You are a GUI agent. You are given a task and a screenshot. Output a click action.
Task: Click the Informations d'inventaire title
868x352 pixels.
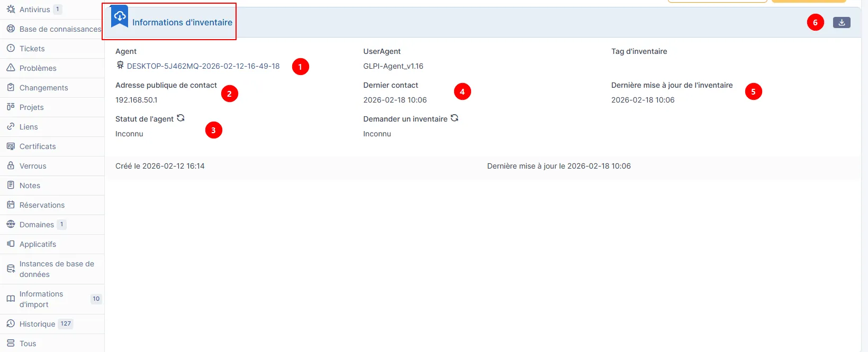182,22
